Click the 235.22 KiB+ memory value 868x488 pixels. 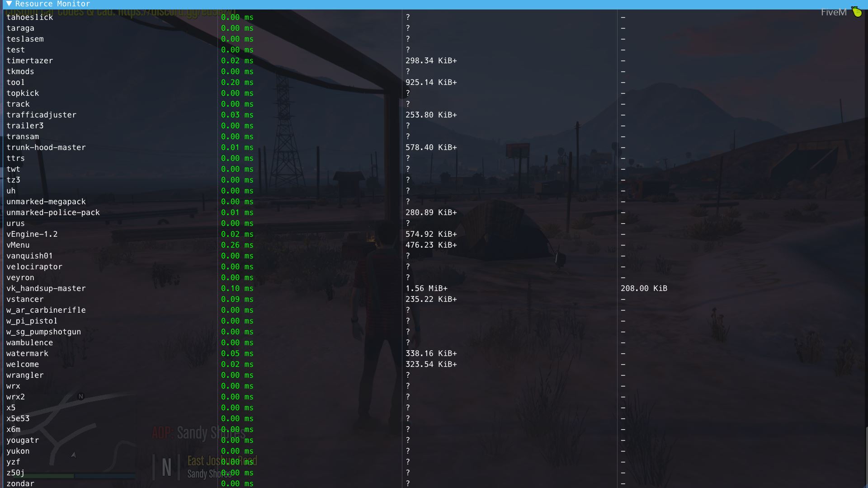click(x=431, y=299)
